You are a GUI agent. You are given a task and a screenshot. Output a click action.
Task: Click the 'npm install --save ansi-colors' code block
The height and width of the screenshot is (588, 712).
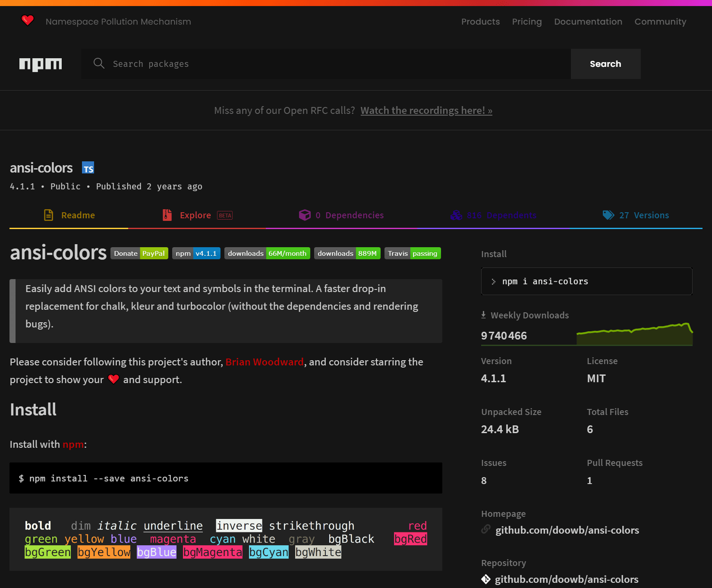[226, 478]
